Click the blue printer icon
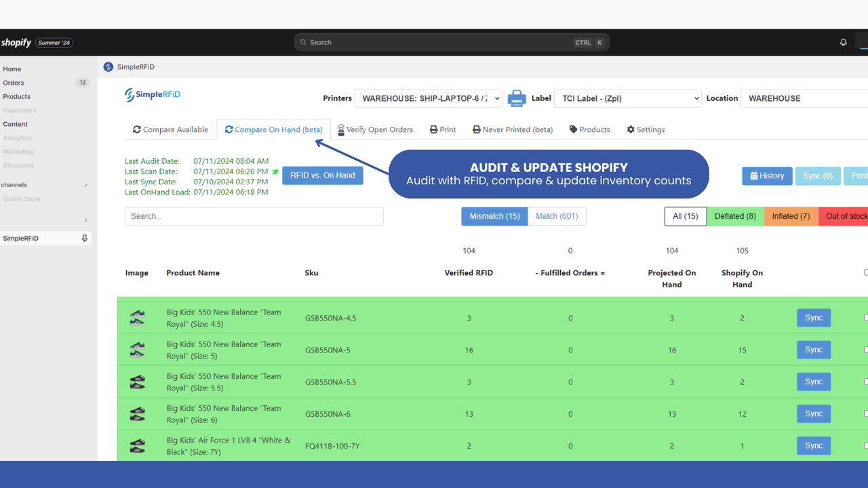 tap(517, 98)
